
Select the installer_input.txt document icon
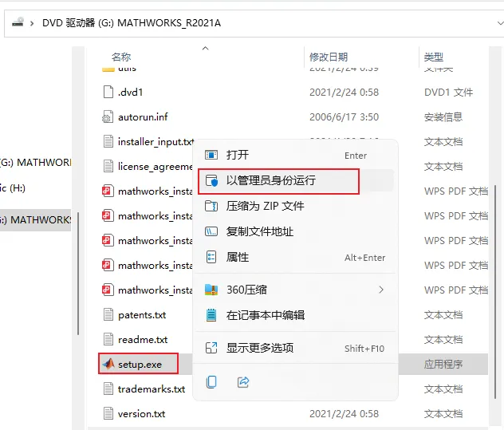click(x=108, y=141)
